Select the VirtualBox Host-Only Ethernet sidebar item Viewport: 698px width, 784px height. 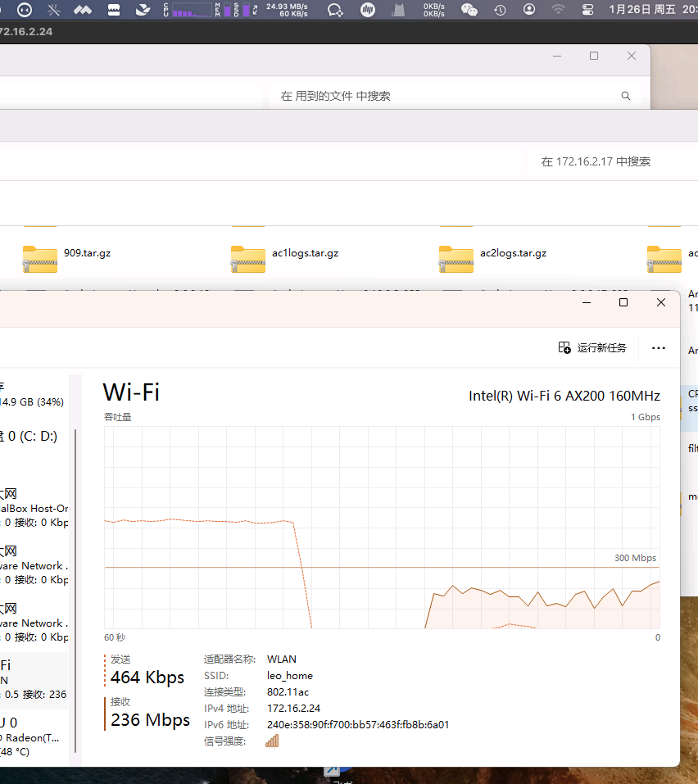(x=34, y=508)
